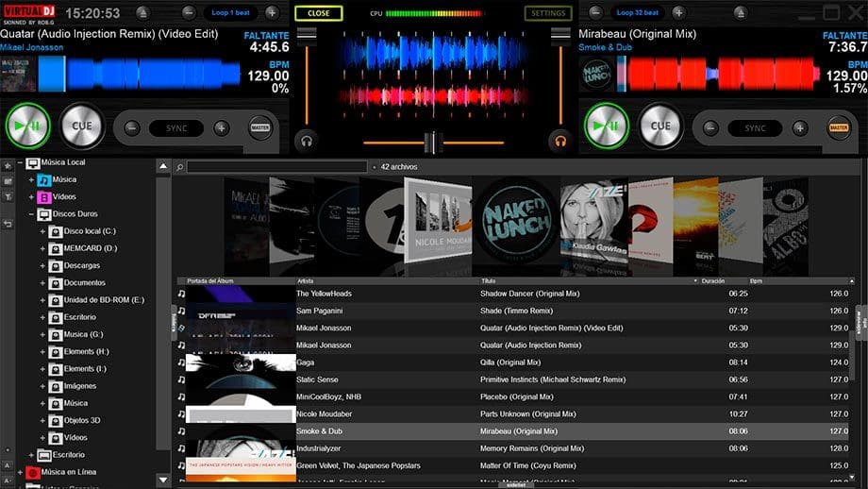Click the Música en Línea red icon
Image resolution: width=868 pixels, height=489 pixels.
point(33,472)
